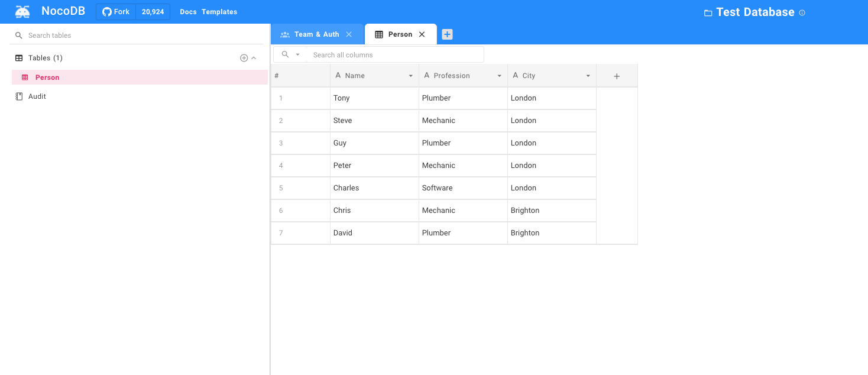Screen dimensions: 868x375
Task: Click David's Brighton city cell
Action: [x=552, y=233]
